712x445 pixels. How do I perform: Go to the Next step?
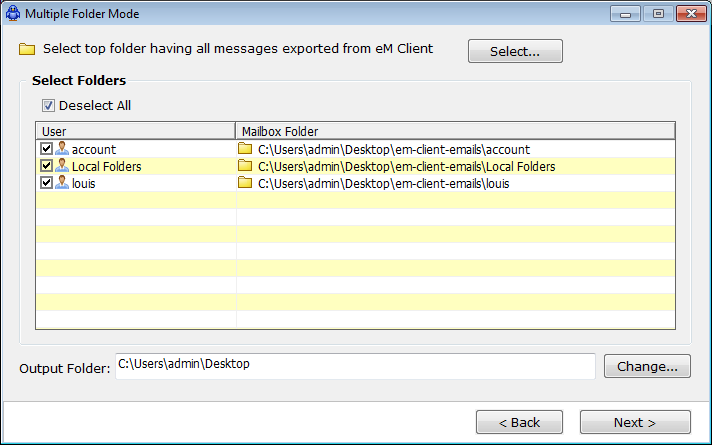635,422
